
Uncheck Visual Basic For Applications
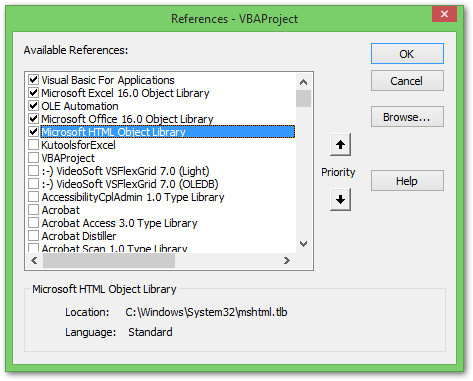click(33, 80)
